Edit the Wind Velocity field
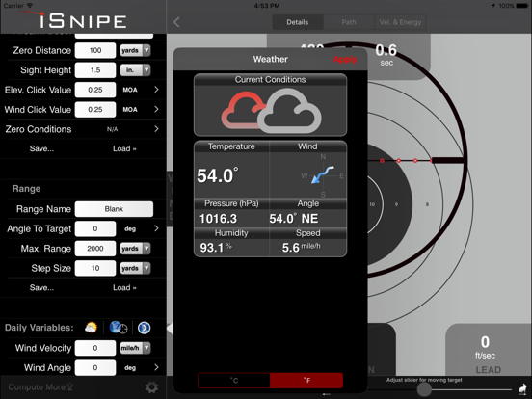The width and height of the screenshot is (532, 399). click(x=95, y=348)
